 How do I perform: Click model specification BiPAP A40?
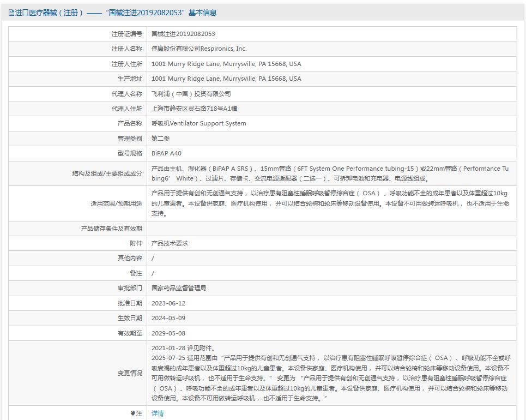(x=166, y=153)
